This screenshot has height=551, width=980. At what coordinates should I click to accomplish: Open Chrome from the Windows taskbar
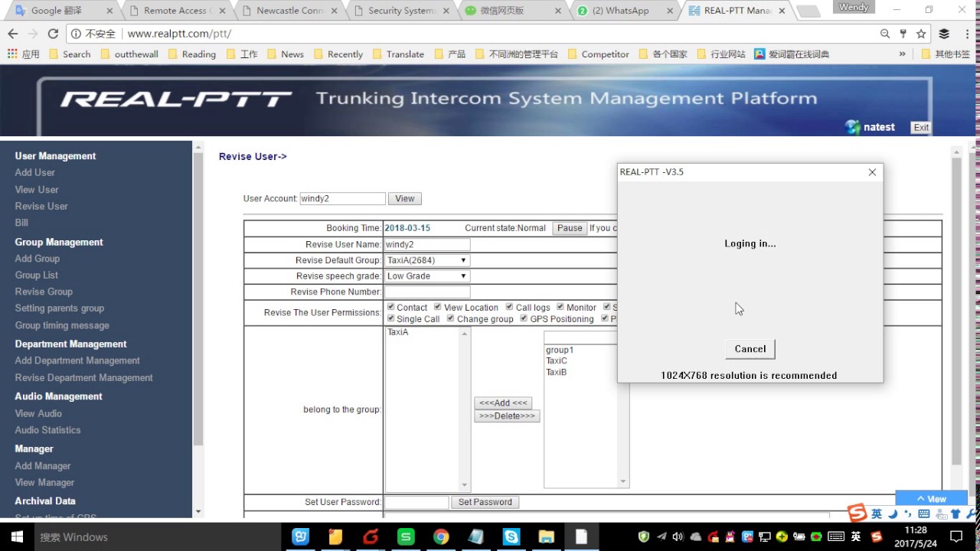point(441,536)
